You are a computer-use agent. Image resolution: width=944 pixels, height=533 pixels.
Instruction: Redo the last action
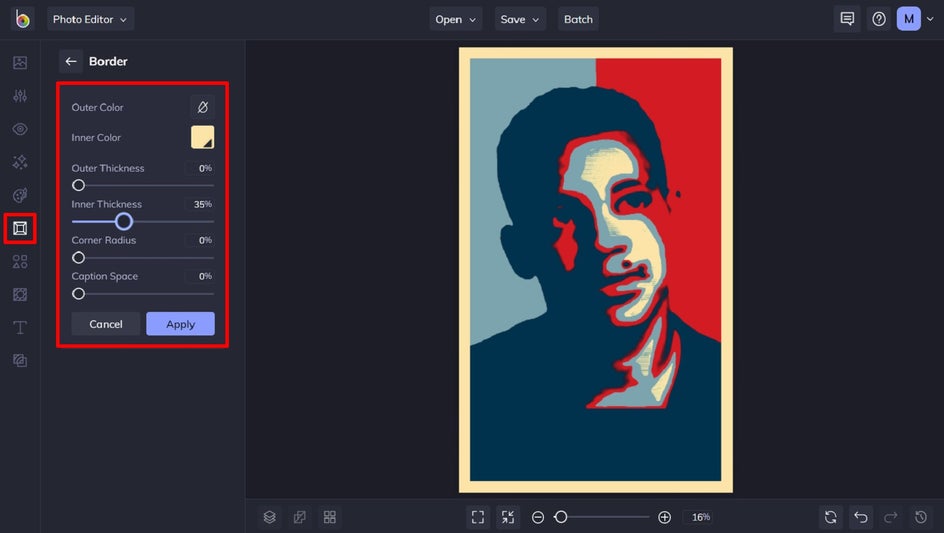891,517
